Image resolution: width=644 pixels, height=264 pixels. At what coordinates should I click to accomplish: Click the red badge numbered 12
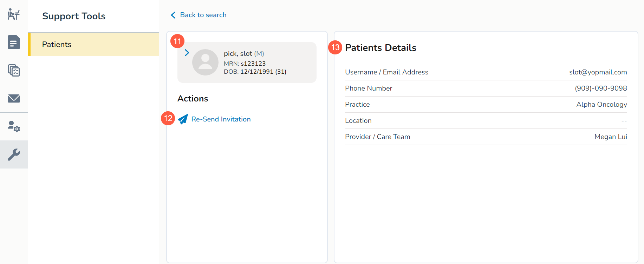click(x=168, y=118)
